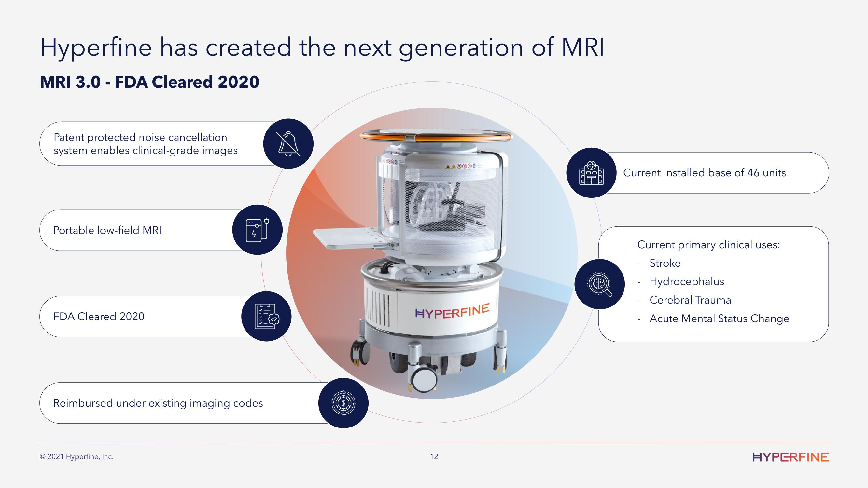Click 'Acute Mental Status Change' list item

click(720, 319)
